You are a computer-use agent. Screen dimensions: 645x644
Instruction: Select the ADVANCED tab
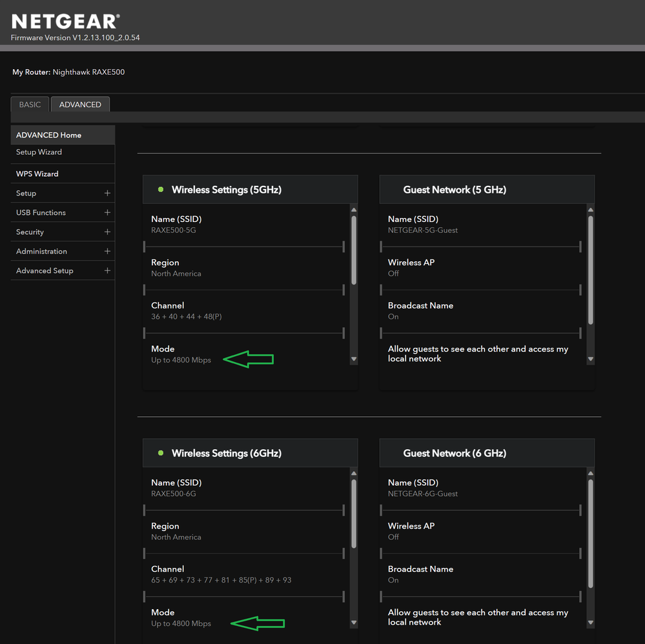pos(80,105)
